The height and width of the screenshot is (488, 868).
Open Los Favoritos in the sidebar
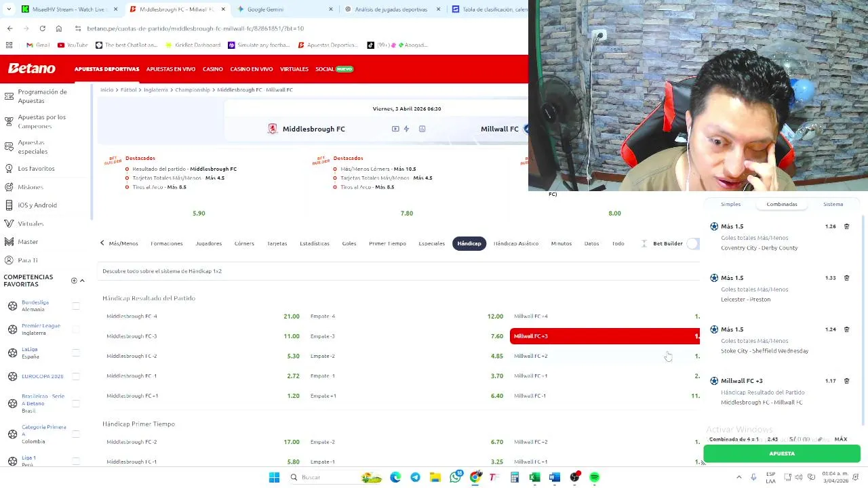[x=36, y=168]
